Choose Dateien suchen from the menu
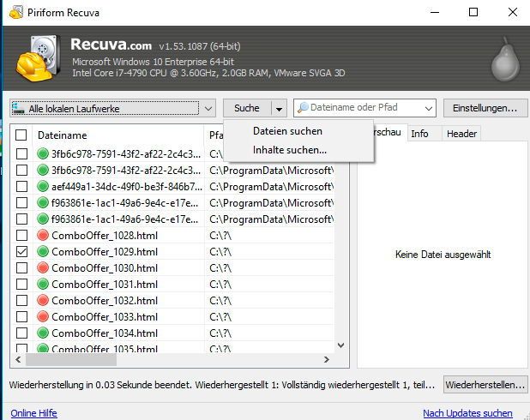Viewport: 530px width, 420px height. pos(287,131)
